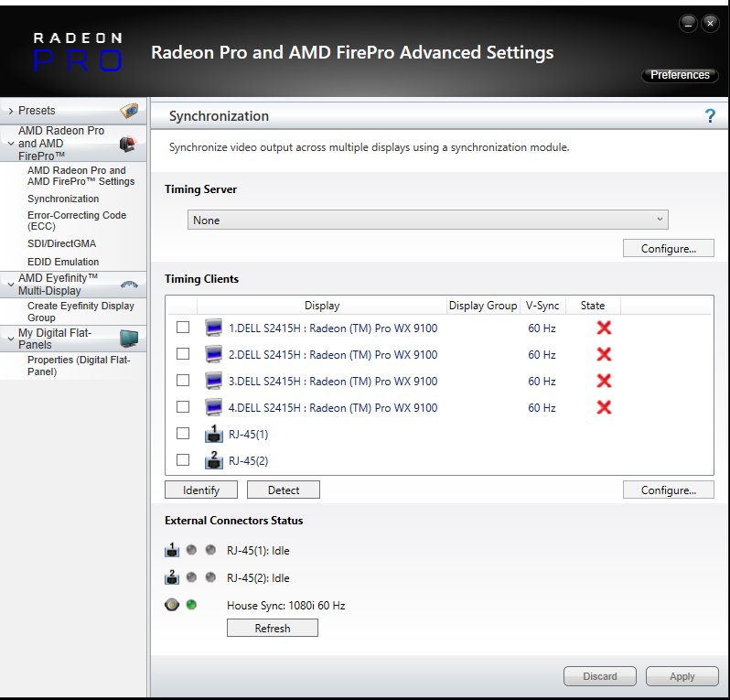730x700 pixels.
Task: Open the SDI/DirectGMA page
Action: pyautogui.click(x=61, y=243)
